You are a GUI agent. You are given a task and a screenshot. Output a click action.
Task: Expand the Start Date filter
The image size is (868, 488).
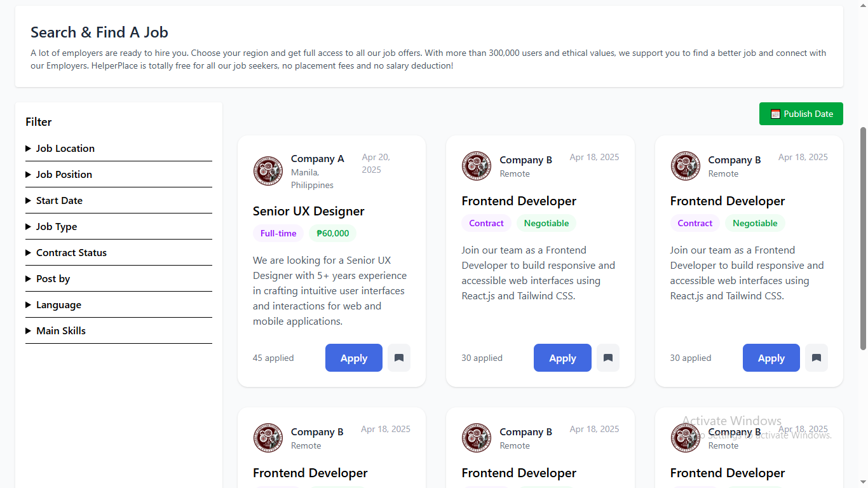point(59,201)
